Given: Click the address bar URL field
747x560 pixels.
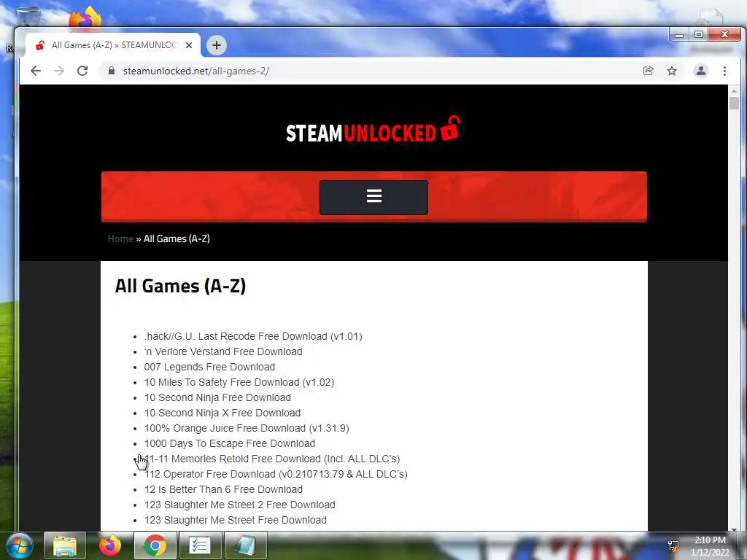Looking at the screenshot, I should pyautogui.click(x=371, y=71).
